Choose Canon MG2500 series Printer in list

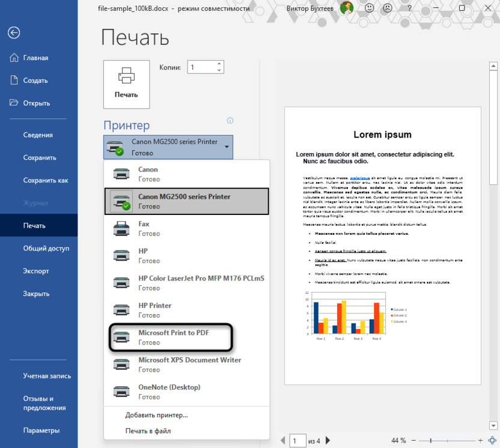187,201
